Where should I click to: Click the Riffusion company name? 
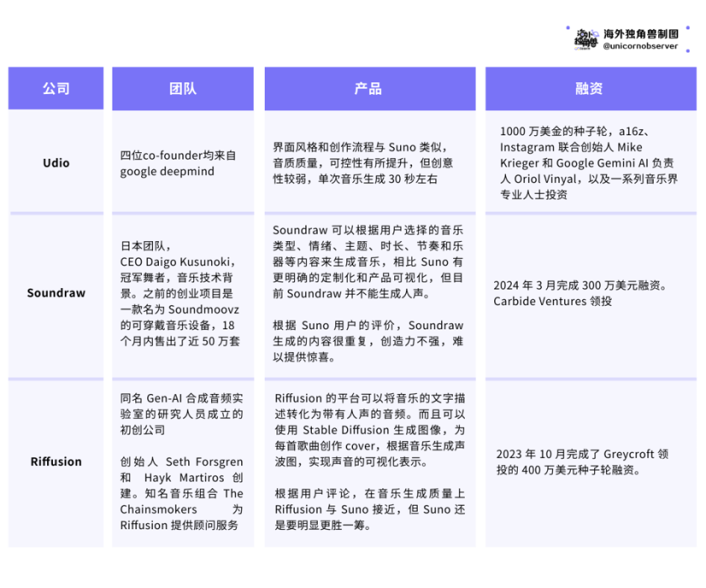tap(55, 462)
